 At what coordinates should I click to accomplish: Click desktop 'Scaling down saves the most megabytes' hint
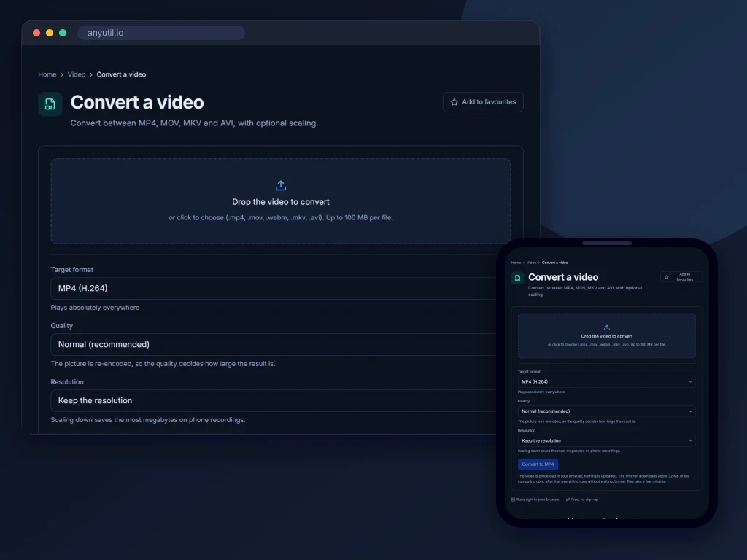pyautogui.click(x=148, y=420)
